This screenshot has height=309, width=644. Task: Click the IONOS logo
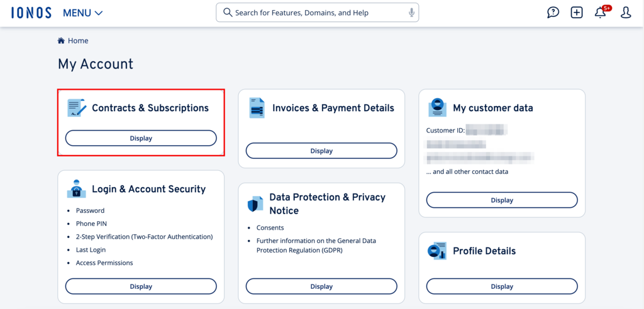coord(31,13)
